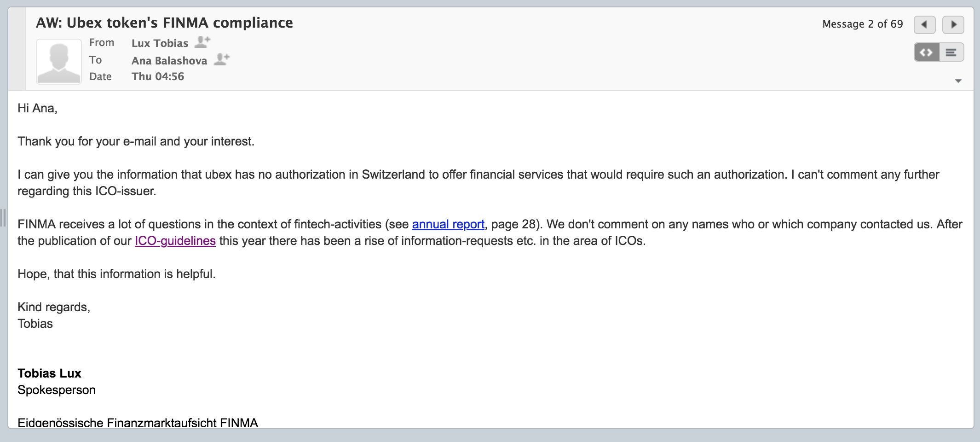This screenshot has height=442, width=980.
Task: Click the From label in header
Action: (x=102, y=42)
